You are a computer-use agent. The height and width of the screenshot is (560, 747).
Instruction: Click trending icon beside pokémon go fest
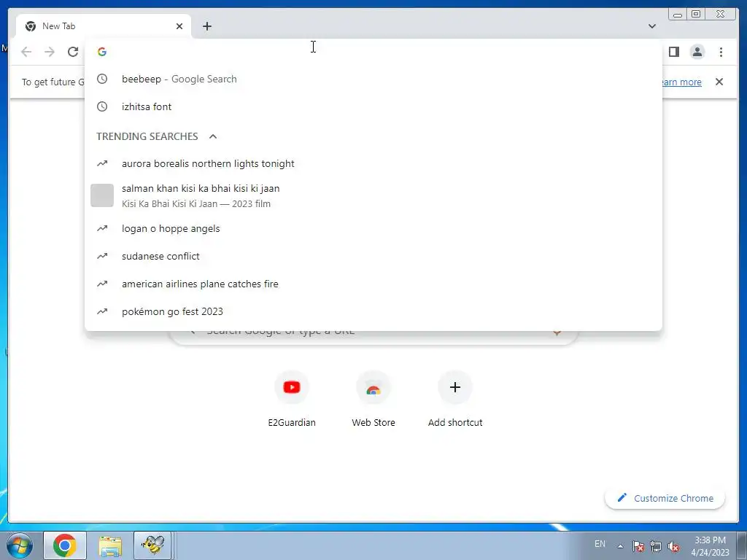click(102, 311)
